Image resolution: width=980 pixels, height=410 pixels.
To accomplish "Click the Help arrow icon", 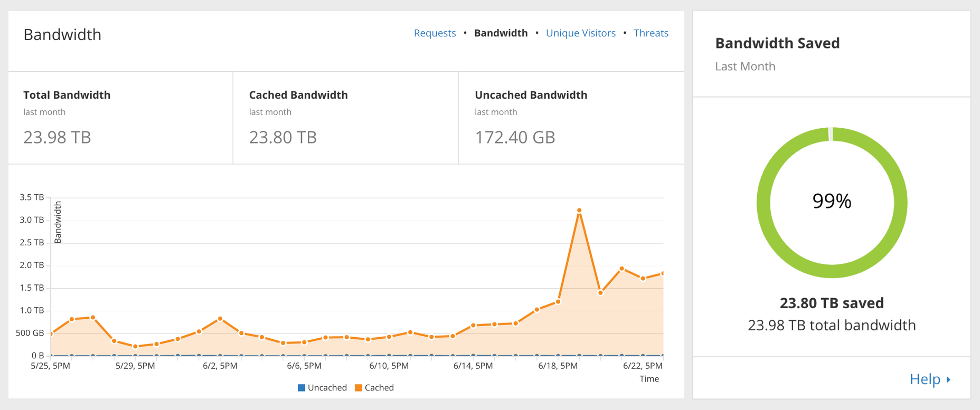I will coord(948,379).
